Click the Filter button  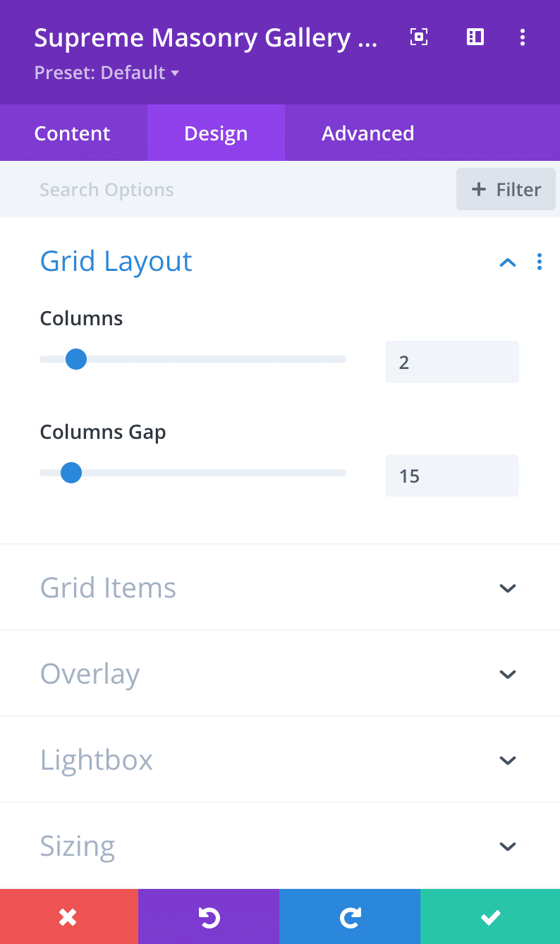[x=506, y=189]
